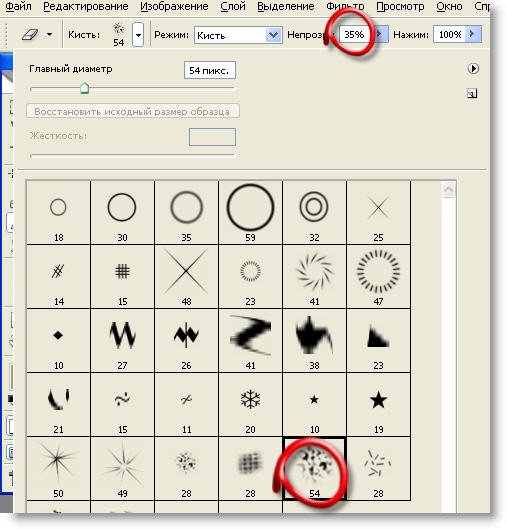Expand the opacity slider arrow
Image resolution: width=506 pixels, height=529 pixels.
click(x=380, y=34)
